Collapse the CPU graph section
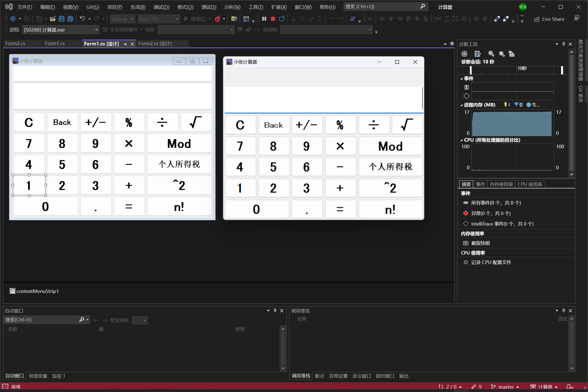Image resolution: width=588 pixels, height=392 pixels. point(461,140)
